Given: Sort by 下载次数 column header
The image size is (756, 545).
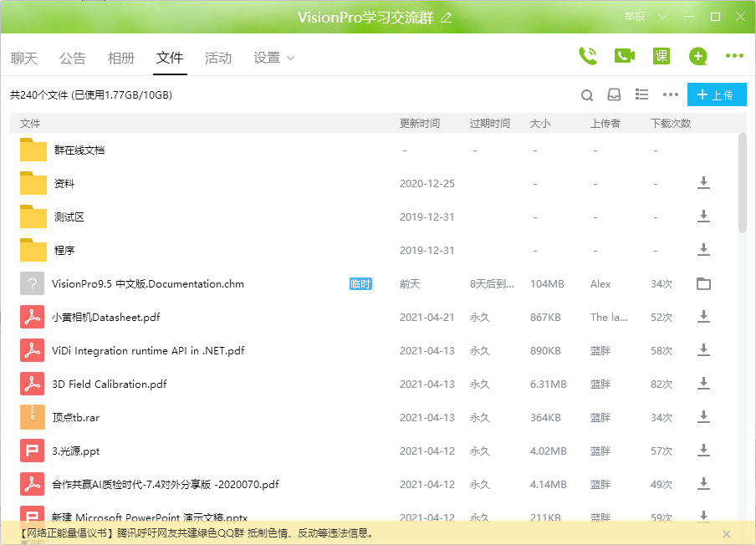Looking at the screenshot, I should [x=671, y=124].
